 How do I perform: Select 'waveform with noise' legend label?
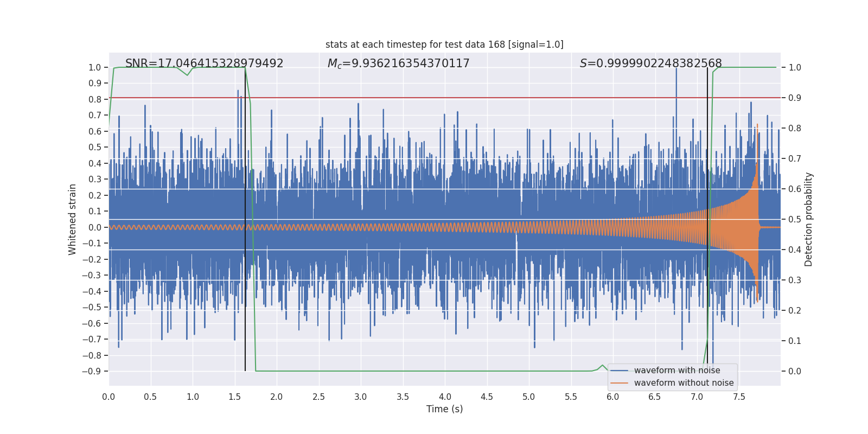click(x=677, y=371)
